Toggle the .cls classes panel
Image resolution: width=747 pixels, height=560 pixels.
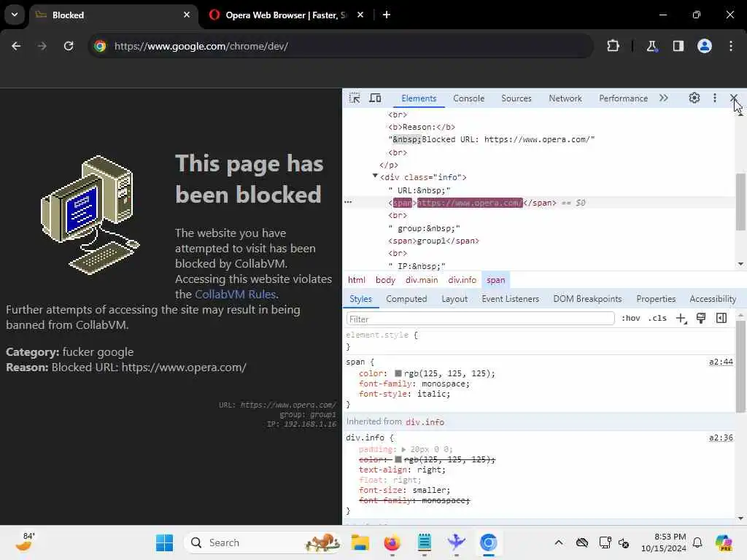[657, 318]
